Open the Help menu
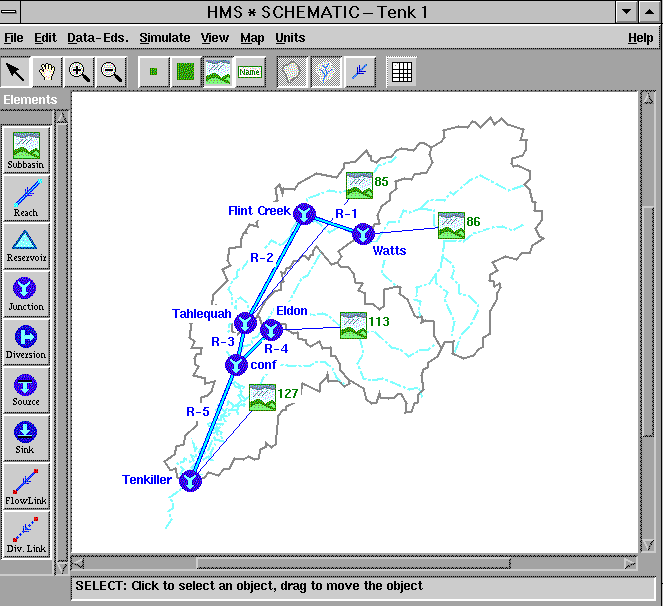 640,38
